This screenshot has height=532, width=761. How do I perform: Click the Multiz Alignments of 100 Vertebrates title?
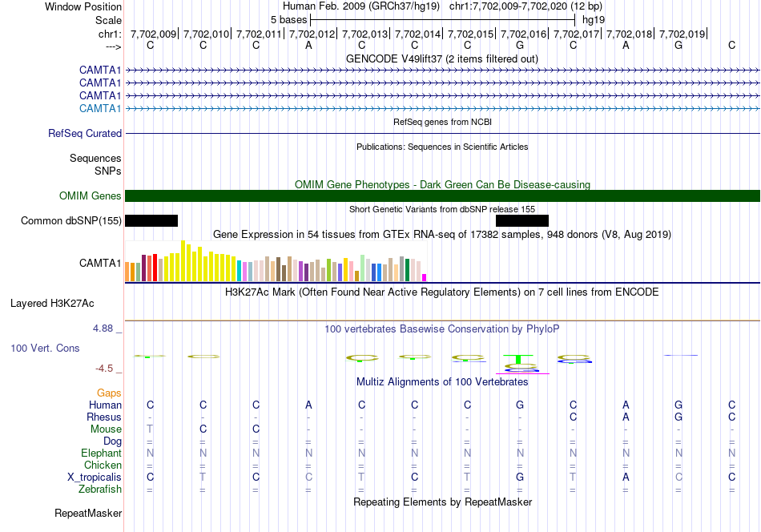tap(442, 382)
